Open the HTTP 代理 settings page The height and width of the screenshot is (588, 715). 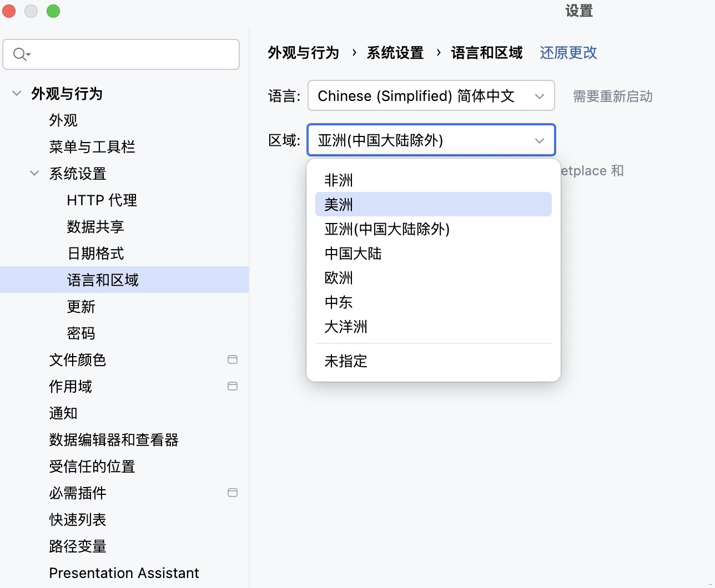coord(102,200)
